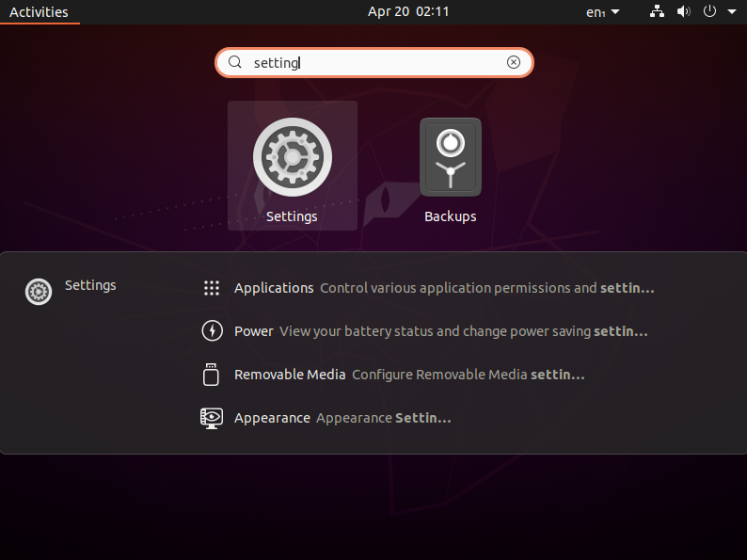Open the Settings app gear icon
Screen dimensions: 747x560
[x=292, y=157]
